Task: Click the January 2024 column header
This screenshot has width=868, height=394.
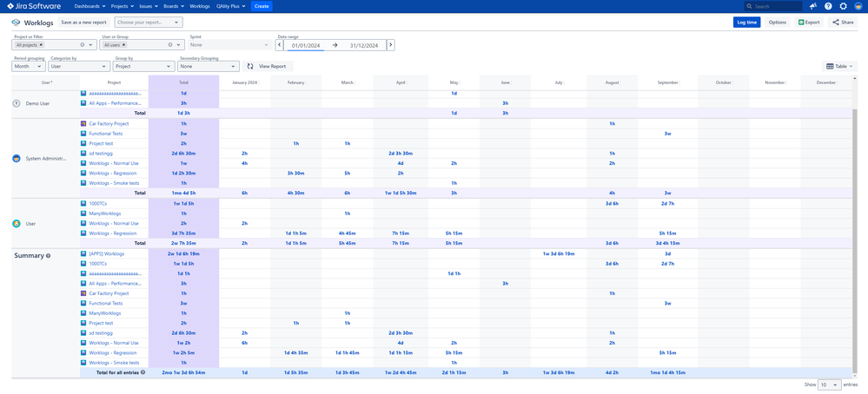Action: (x=245, y=82)
